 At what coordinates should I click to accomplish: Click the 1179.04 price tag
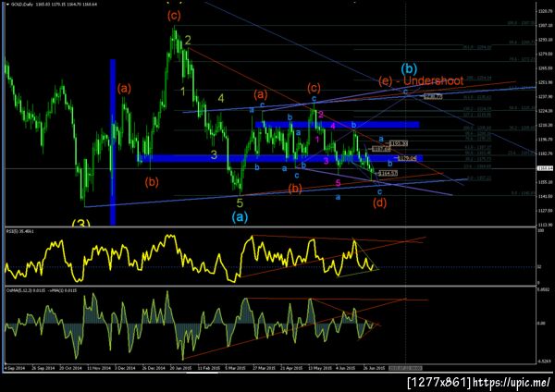click(x=407, y=158)
